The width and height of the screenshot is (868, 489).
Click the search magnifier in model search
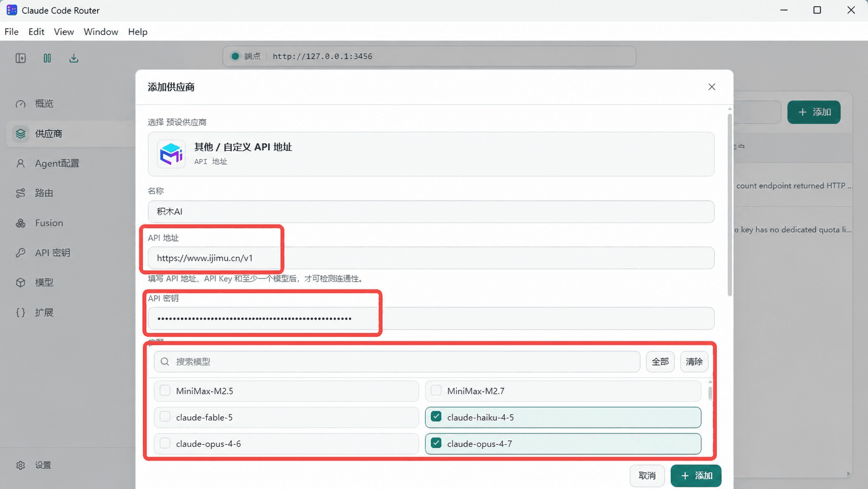[x=165, y=362]
